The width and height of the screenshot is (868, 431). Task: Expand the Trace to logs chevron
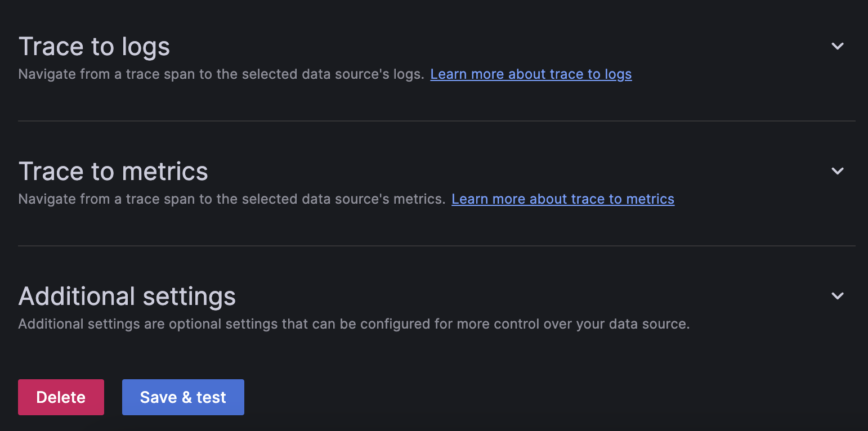838,46
